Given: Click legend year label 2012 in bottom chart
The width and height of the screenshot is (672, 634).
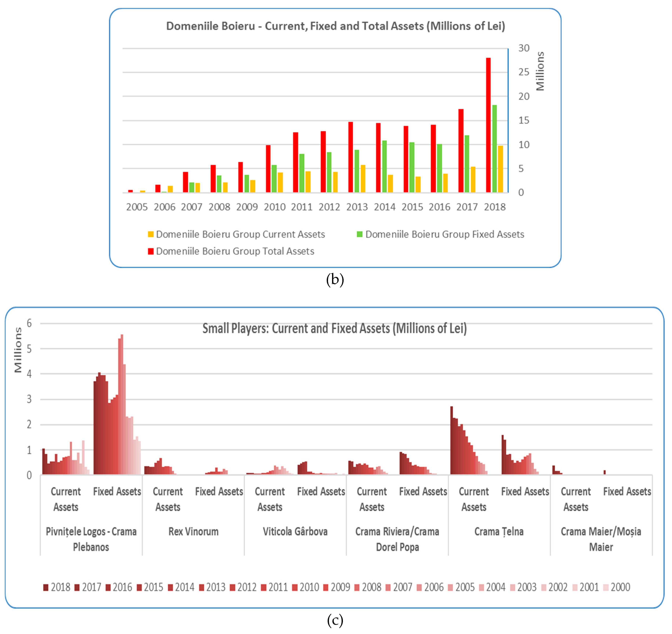Looking at the screenshot, I should 247,587.
